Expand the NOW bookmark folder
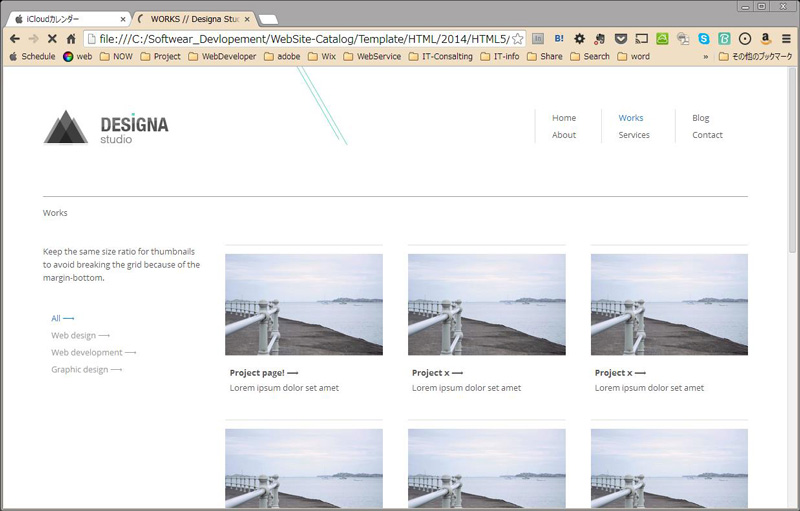The width and height of the screenshot is (800, 511). pos(116,57)
